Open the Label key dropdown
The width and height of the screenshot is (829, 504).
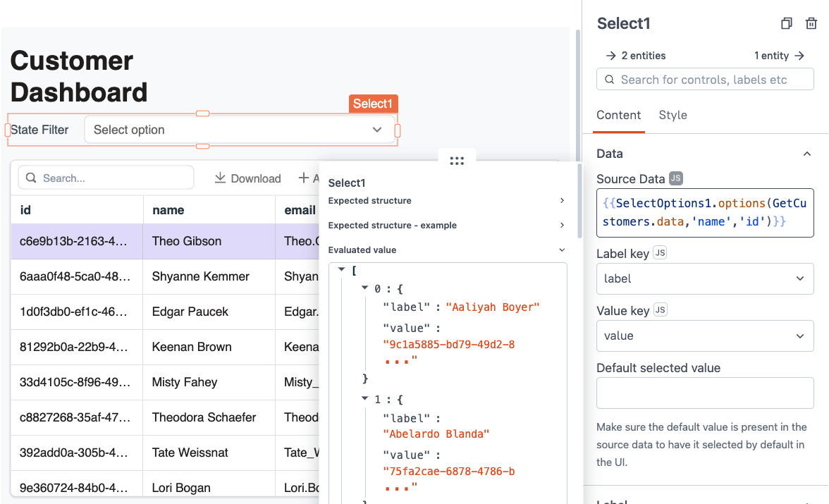click(x=800, y=278)
